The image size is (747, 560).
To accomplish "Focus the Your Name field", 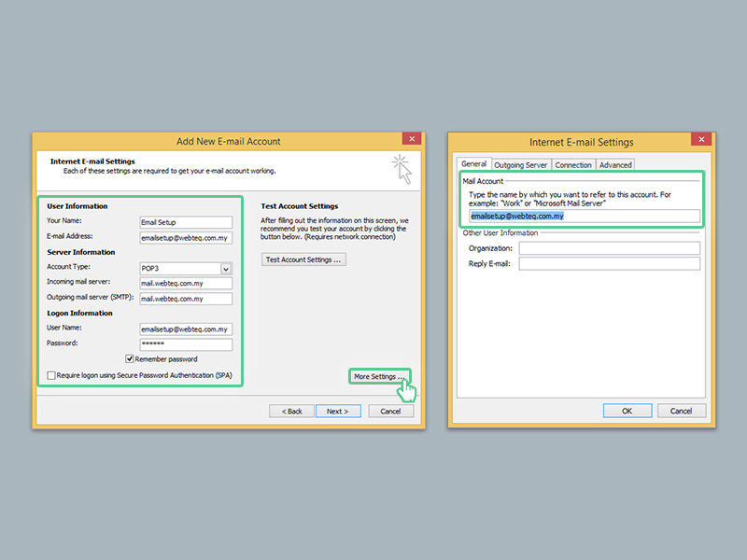I will coord(186,222).
